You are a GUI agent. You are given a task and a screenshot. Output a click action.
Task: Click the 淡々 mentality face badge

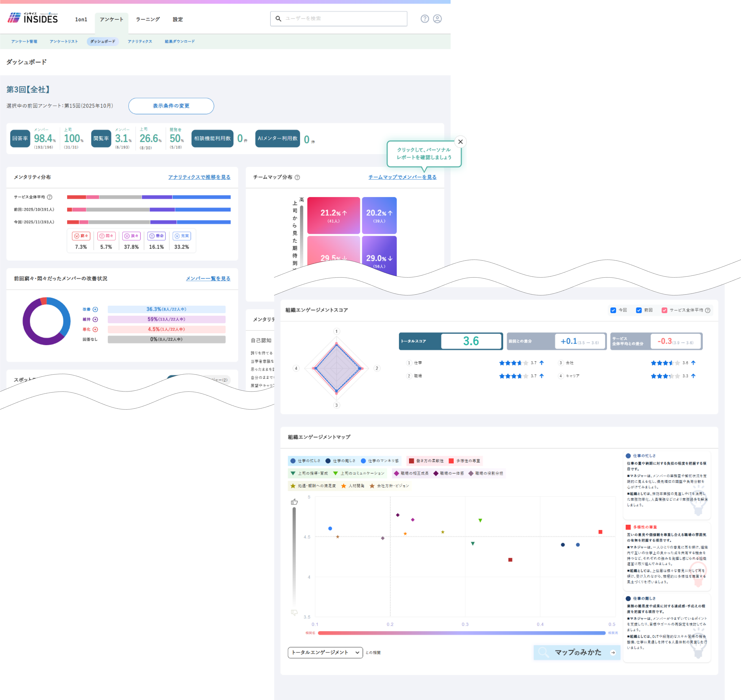[131, 236]
